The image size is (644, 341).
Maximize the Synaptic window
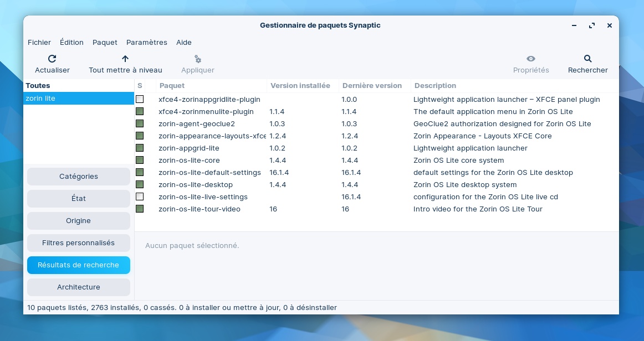point(592,25)
